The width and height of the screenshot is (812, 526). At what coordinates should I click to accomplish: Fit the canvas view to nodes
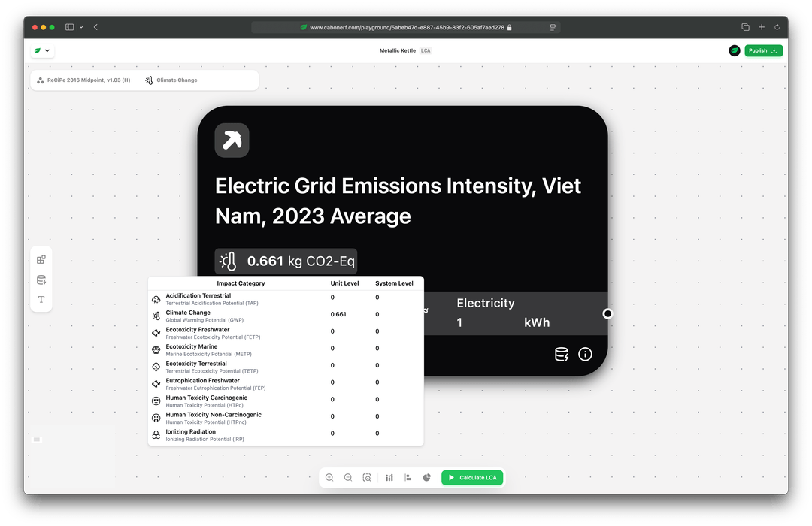[x=367, y=477]
